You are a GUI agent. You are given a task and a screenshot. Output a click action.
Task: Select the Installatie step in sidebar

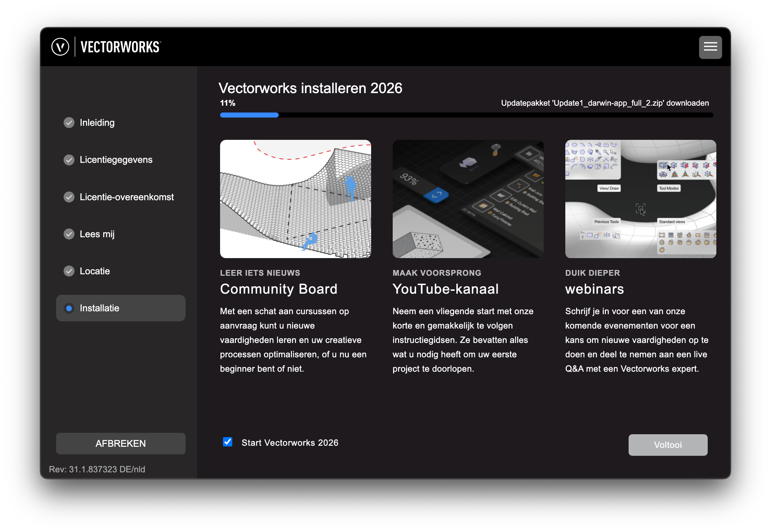(x=121, y=308)
